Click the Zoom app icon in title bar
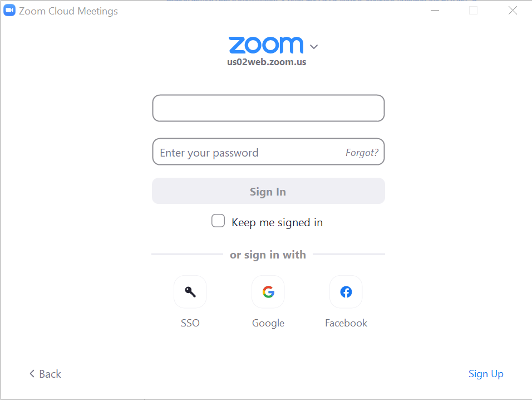Viewport: 532px width, 400px height. tap(9, 10)
